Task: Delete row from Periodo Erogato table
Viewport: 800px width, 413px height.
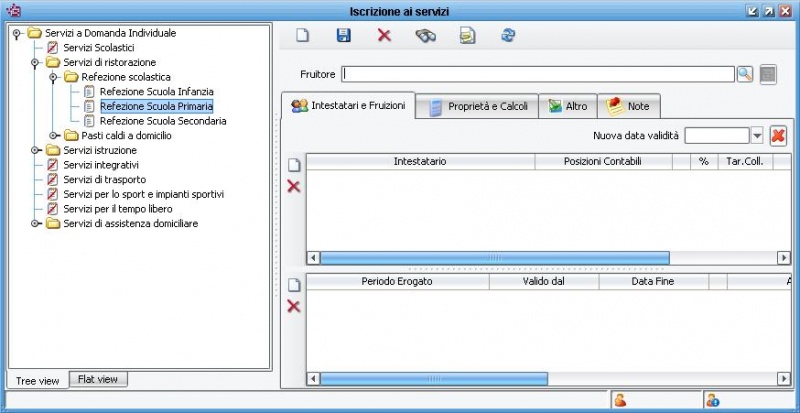Action: tap(293, 306)
